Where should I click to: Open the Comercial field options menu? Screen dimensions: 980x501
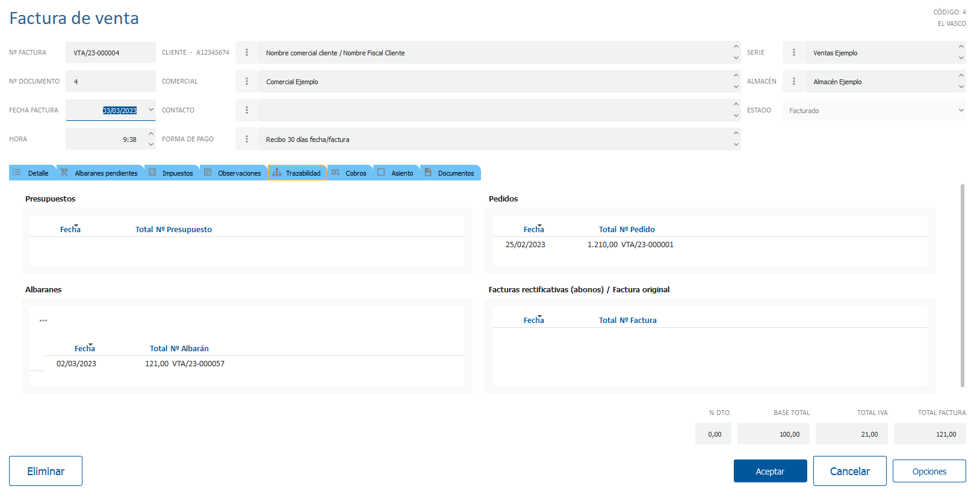point(246,81)
